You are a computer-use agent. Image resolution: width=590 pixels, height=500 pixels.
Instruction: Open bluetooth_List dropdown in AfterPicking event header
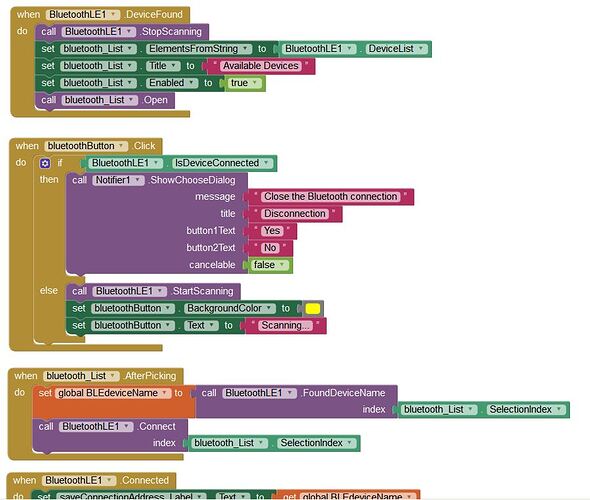(81, 376)
